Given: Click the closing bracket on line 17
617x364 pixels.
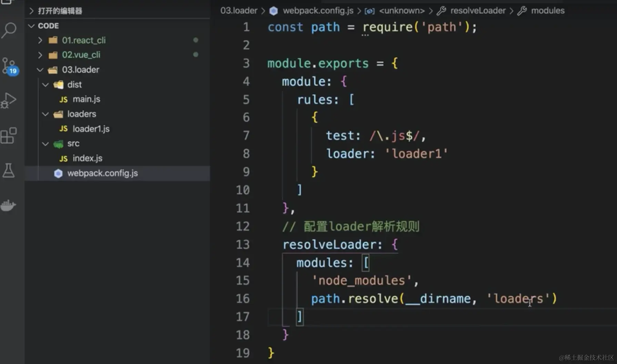Looking at the screenshot, I should point(300,317).
